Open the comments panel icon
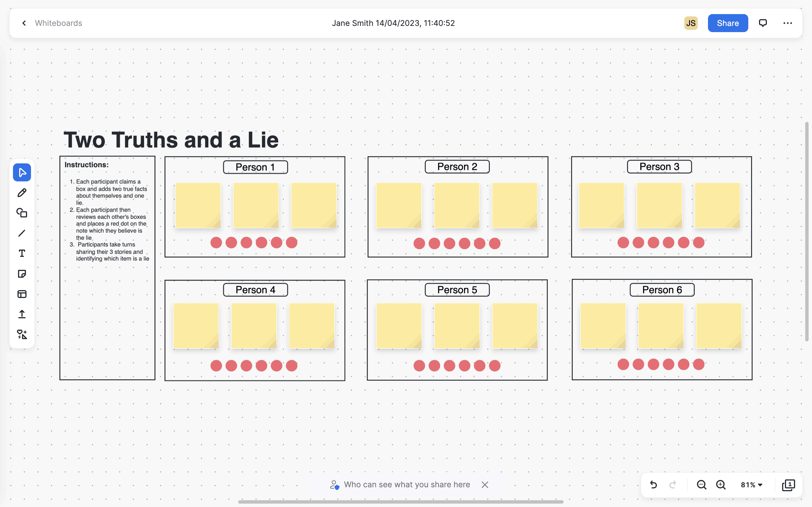Screen dimensions: 812x507 point(763,23)
